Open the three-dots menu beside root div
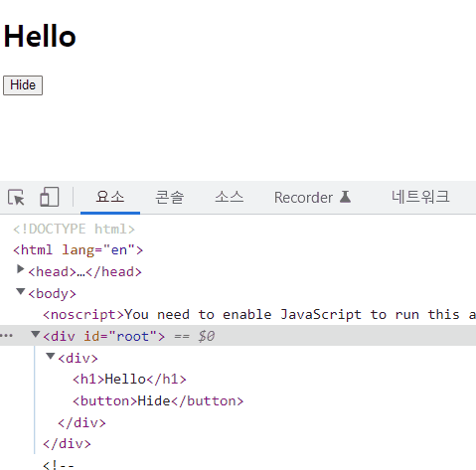 tap(7, 336)
